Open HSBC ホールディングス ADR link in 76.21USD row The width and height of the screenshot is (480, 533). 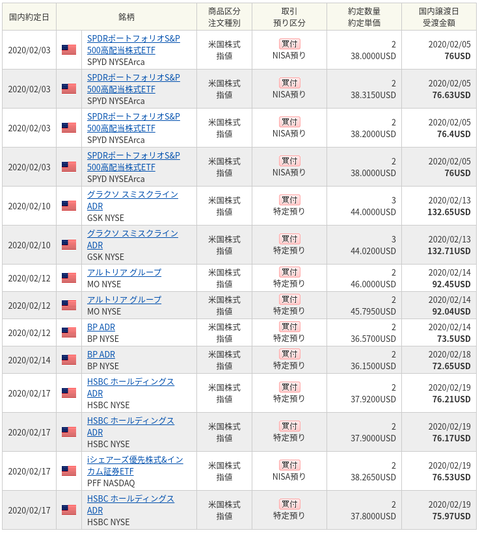point(131,388)
